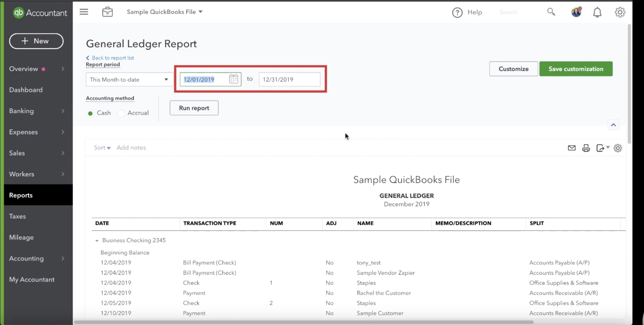Open the top gear settings menu
This screenshot has width=644, height=325.
620,12
